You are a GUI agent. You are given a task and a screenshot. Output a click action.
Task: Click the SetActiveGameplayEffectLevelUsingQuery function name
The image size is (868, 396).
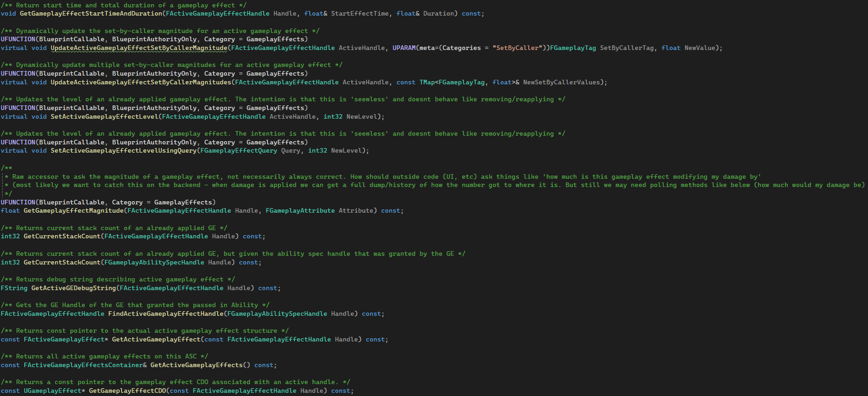tap(123, 151)
